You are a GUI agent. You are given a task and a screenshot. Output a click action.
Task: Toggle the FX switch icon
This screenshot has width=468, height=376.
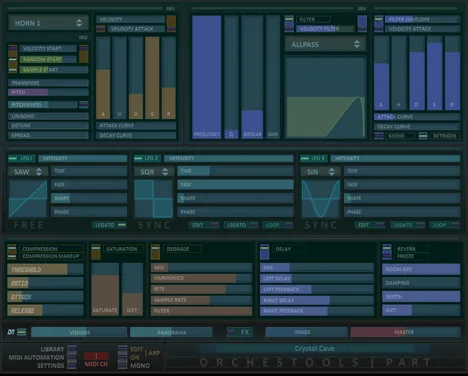231,332
